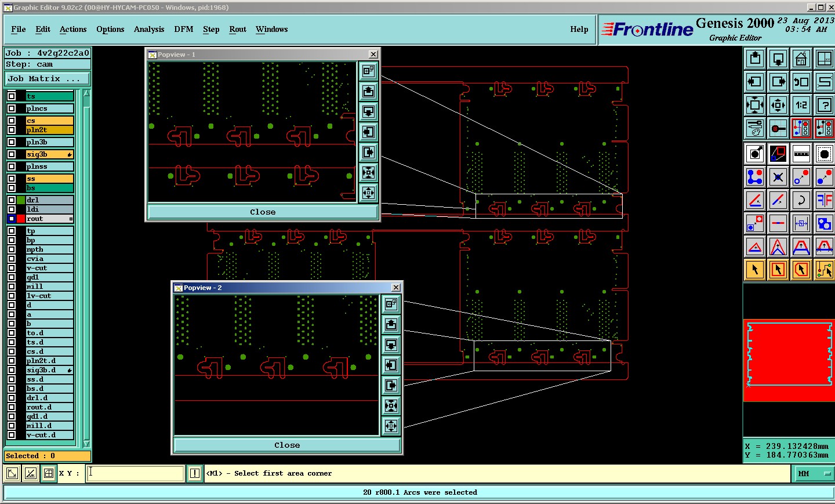This screenshot has height=504, width=835.
Task: Toggle the cs layer checkbox
Action: (12, 121)
